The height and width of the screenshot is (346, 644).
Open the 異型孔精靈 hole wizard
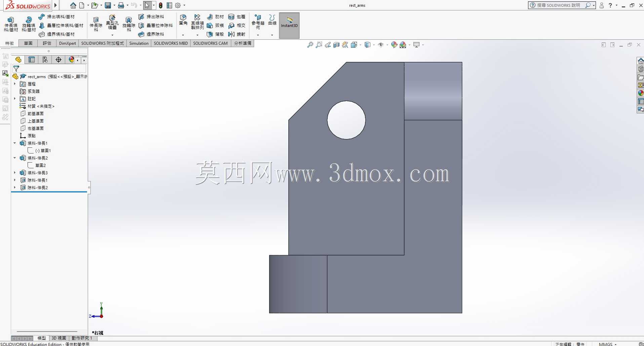click(112, 23)
